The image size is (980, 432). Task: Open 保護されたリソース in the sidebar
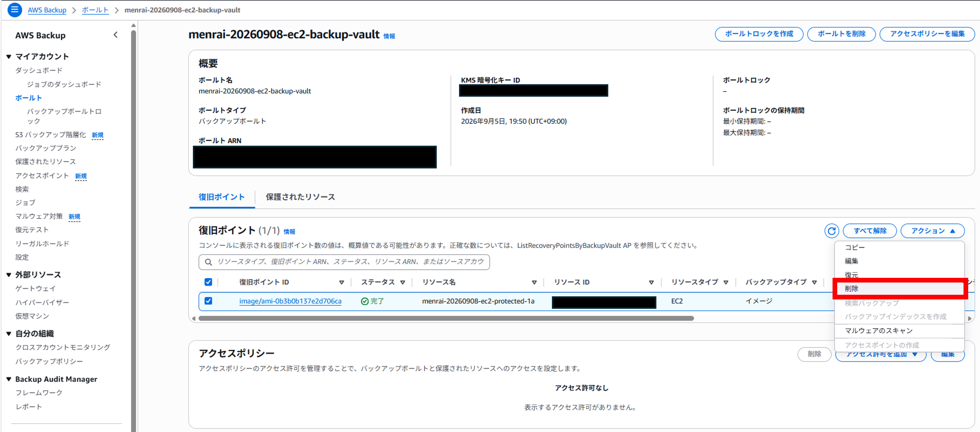point(45,162)
